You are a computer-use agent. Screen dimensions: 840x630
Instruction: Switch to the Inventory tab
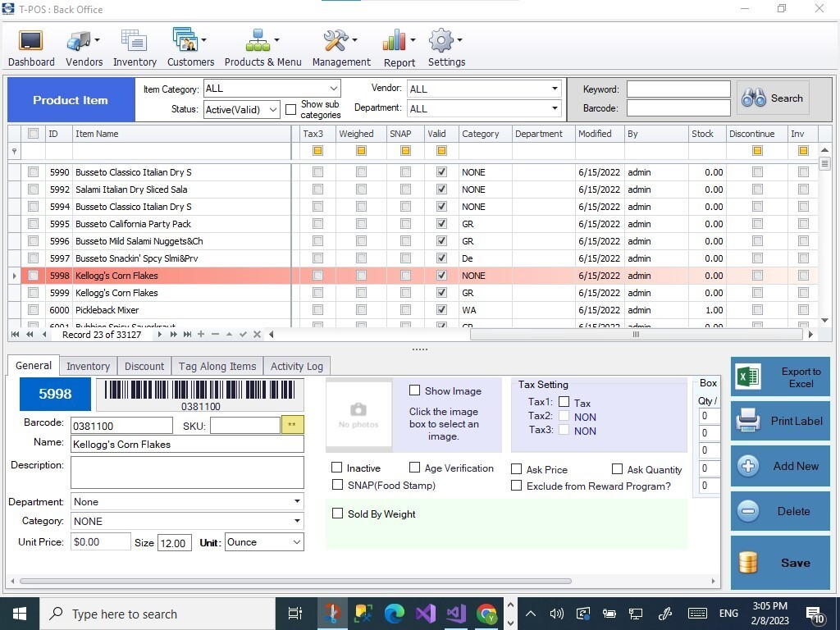88,367
